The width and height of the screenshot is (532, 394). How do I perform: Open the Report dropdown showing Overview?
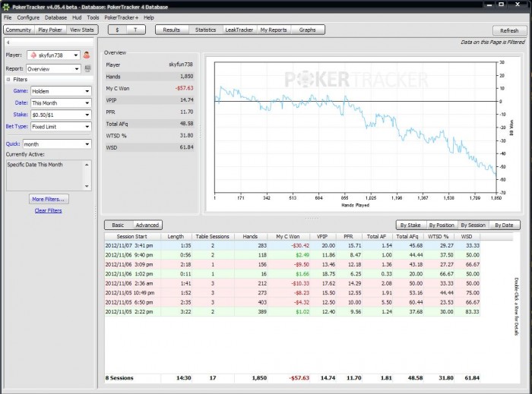coord(53,69)
